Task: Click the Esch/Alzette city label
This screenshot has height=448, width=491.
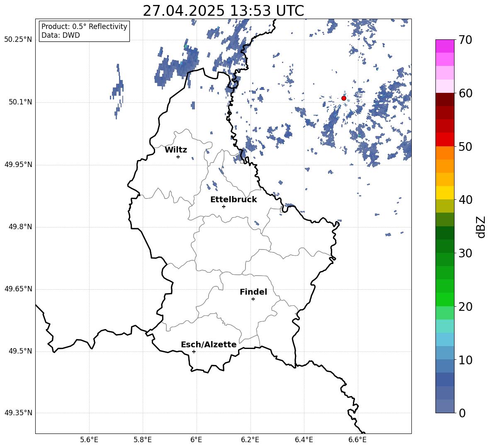Action: tap(209, 344)
